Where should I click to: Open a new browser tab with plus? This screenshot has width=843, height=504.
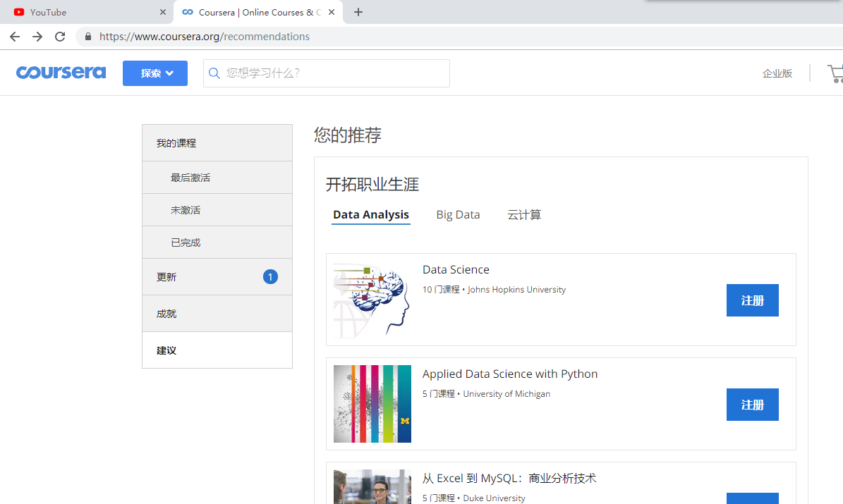[358, 12]
